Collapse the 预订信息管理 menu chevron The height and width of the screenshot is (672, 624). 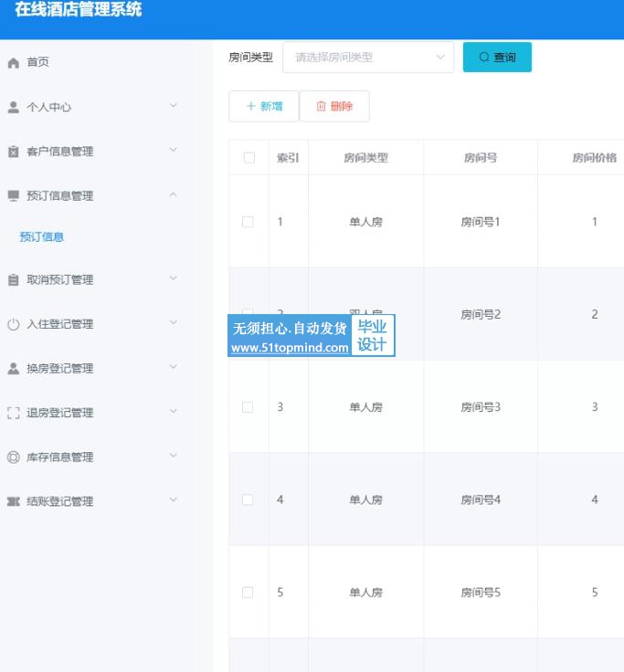coord(174,195)
